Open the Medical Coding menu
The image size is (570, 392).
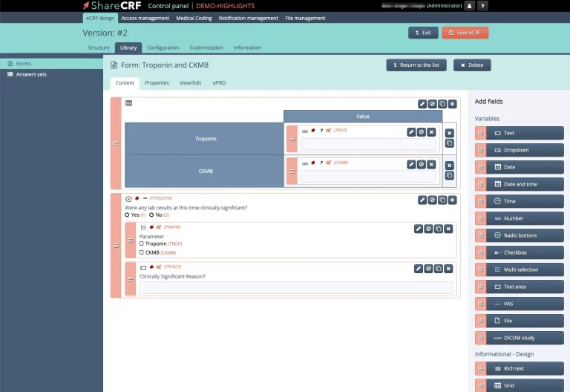pyautogui.click(x=194, y=18)
